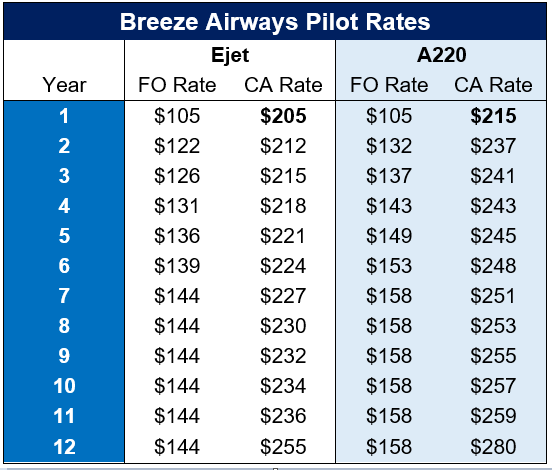Screen dimensions: 552x470
Task: Click the $132 A220 FO rate cell
Action: pyautogui.click(x=389, y=146)
